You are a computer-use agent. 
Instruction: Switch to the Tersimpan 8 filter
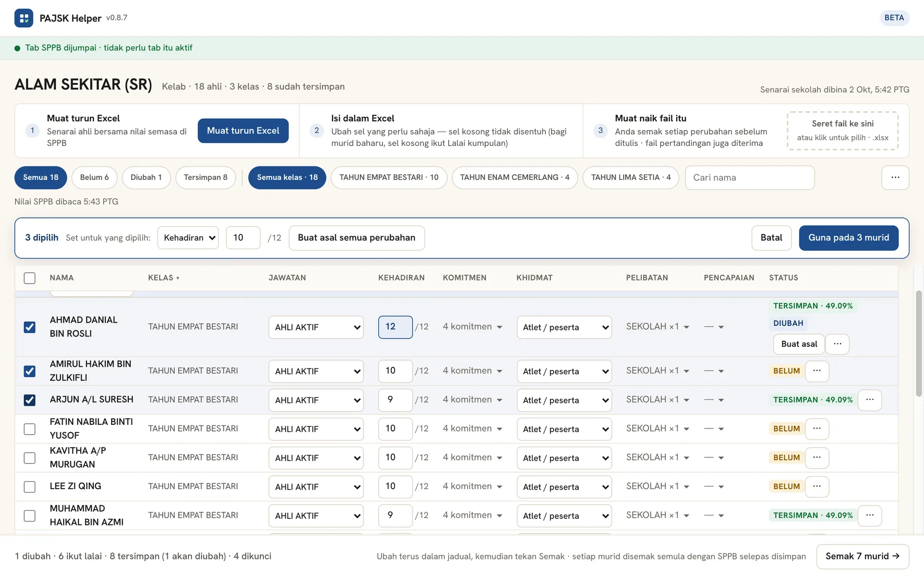[205, 177]
